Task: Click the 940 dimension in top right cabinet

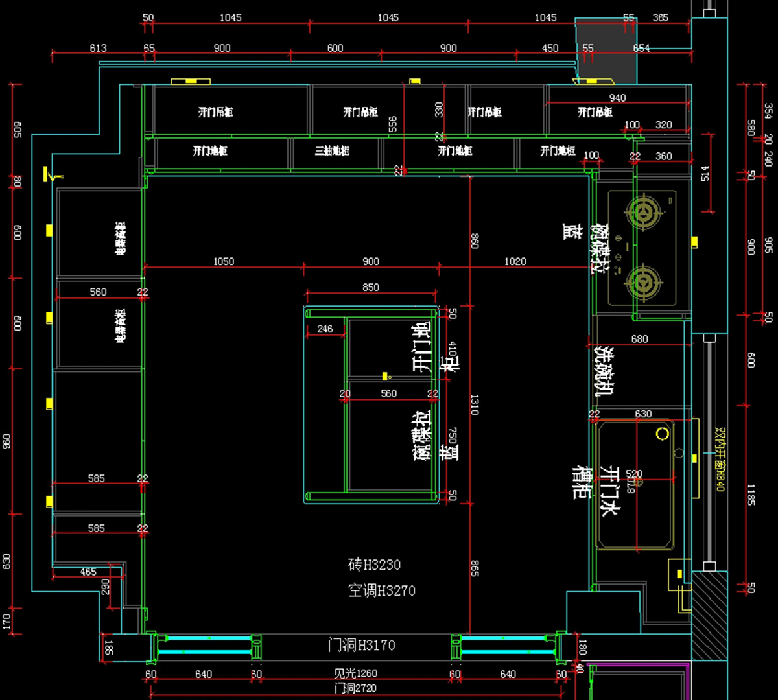Action: 617,98
